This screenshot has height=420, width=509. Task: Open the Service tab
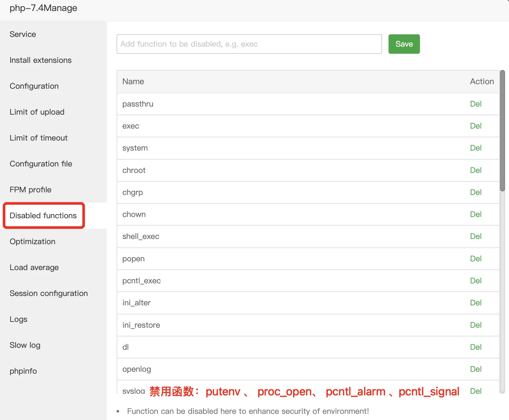(23, 34)
